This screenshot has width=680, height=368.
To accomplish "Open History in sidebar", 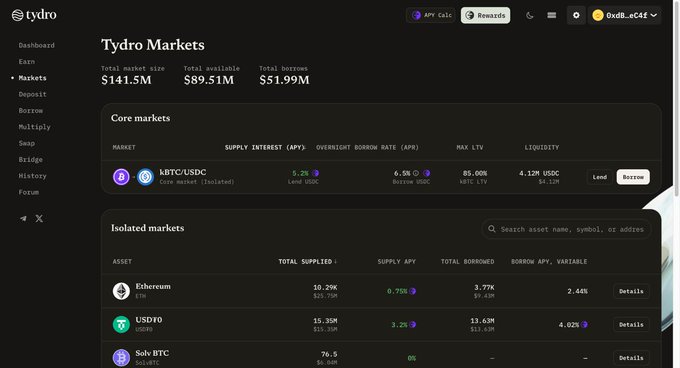I will [x=32, y=176].
